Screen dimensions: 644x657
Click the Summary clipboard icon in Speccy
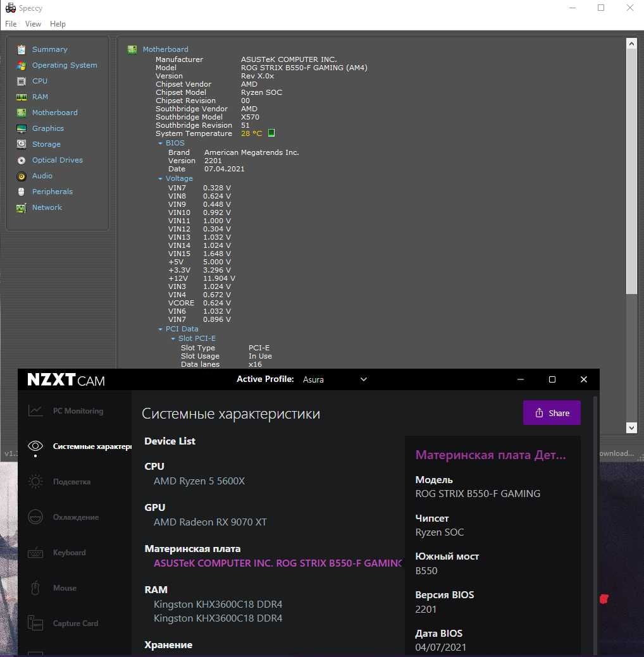(x=22, y=50)
